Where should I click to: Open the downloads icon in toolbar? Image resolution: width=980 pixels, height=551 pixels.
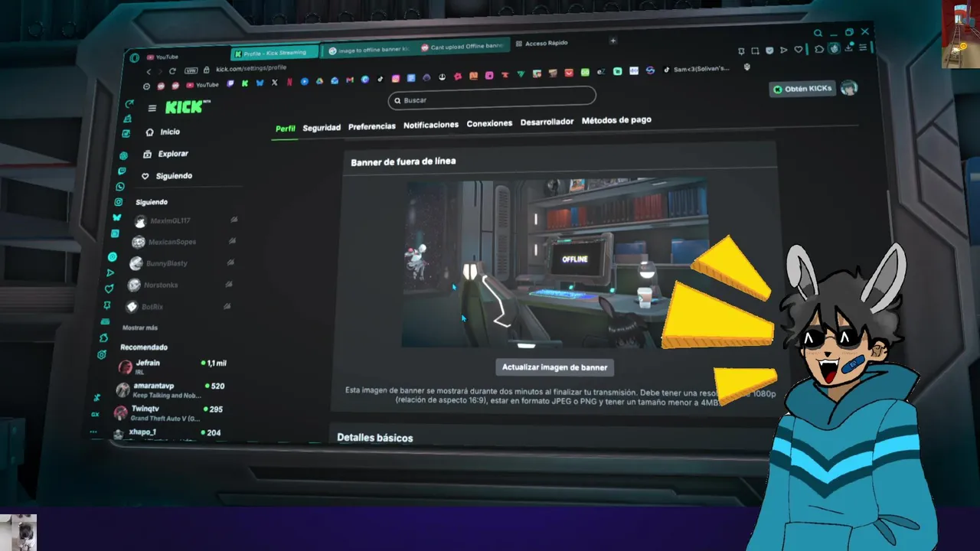[848, 47]
